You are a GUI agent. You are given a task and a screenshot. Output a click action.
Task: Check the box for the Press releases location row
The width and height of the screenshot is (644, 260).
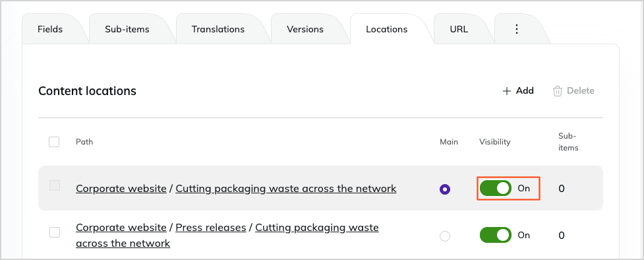pyautogui.click(x=55, y=232)
